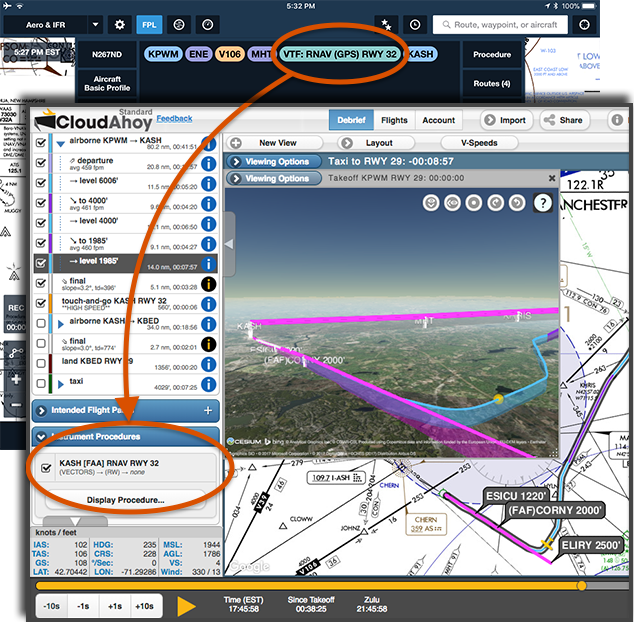Uncheck the airborne KPWM → KASH segment
This screenshot has height=622, width=634.
pos(41,142)
